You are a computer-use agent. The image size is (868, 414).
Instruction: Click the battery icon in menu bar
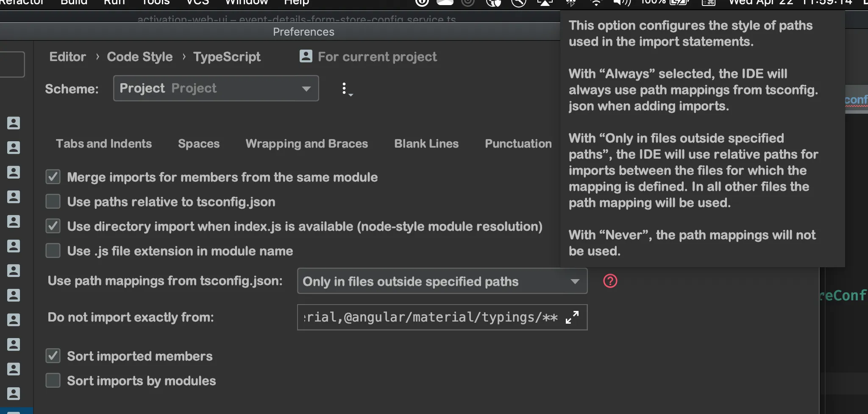tap(679, 3)
